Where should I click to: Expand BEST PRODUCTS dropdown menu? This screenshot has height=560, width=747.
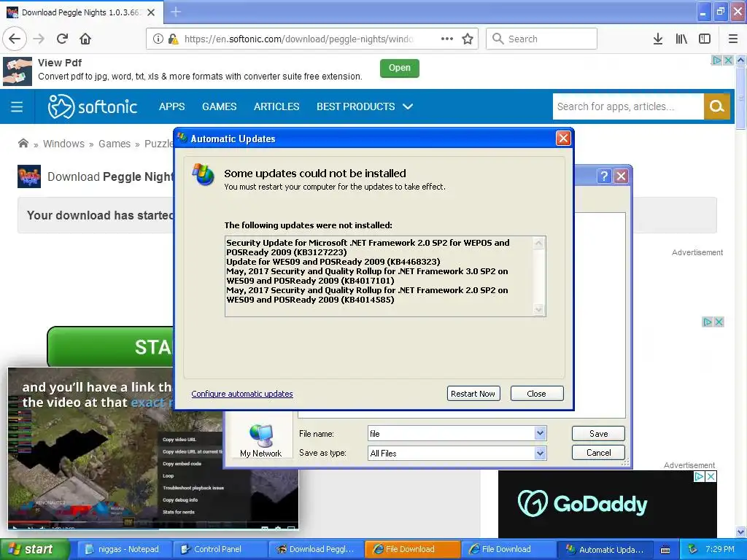365,106
